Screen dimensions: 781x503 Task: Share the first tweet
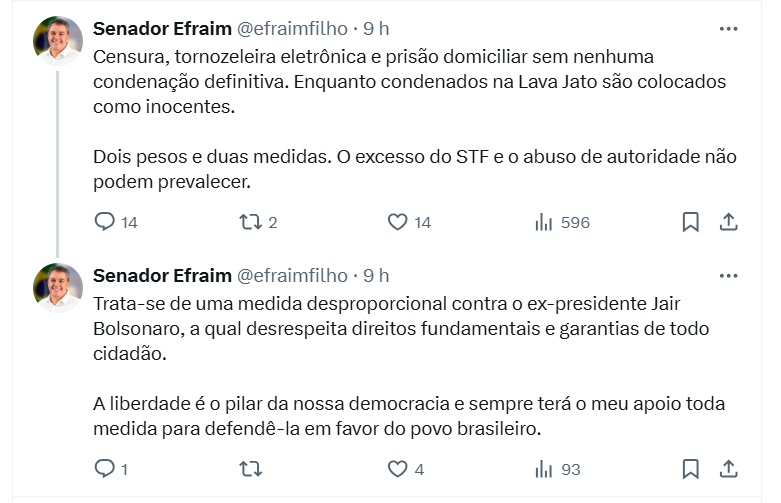coord(729,222)
